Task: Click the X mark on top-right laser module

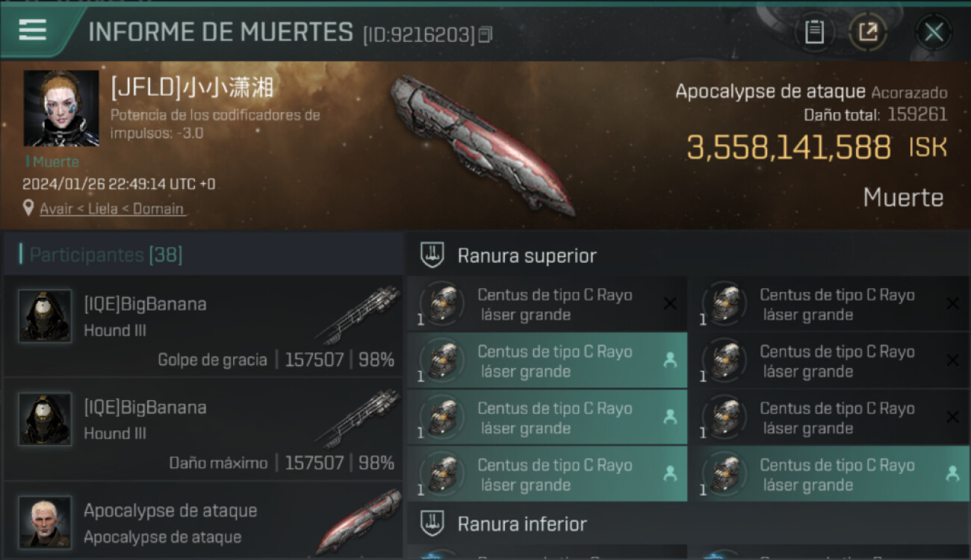Action: coord(952,303)
